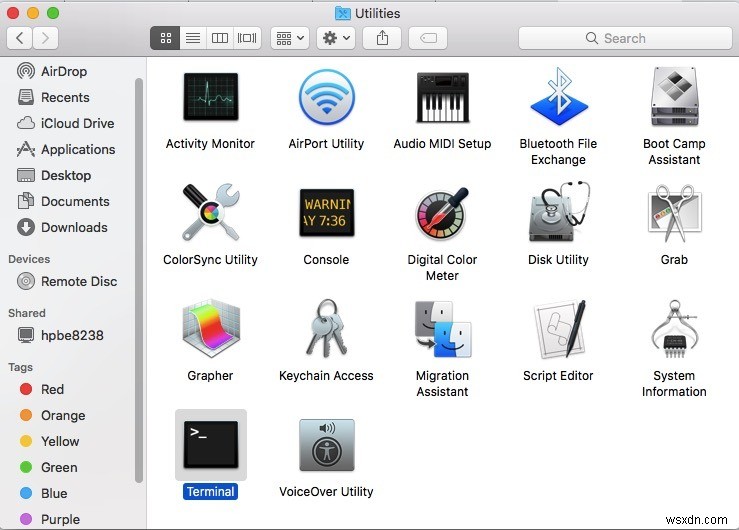739x530 pixels.
Task: Open the Disk Utility icon
Action: (x=558, y=212)
